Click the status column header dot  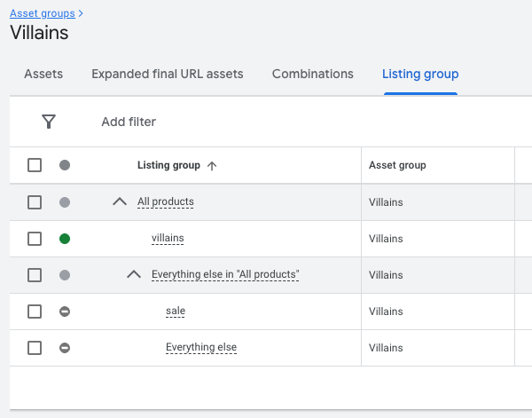click(x=65, y=165)
